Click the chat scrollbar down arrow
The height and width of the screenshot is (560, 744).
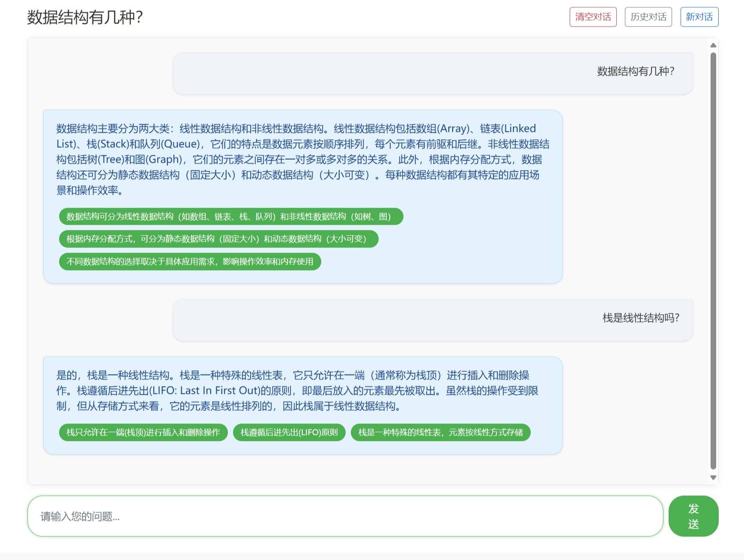[x=713, y=477]
